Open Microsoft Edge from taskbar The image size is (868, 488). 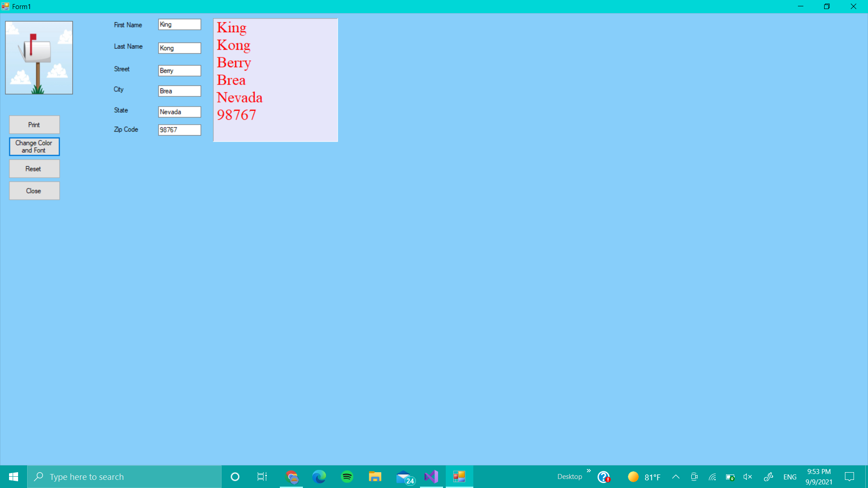click(x=319, y=477)
